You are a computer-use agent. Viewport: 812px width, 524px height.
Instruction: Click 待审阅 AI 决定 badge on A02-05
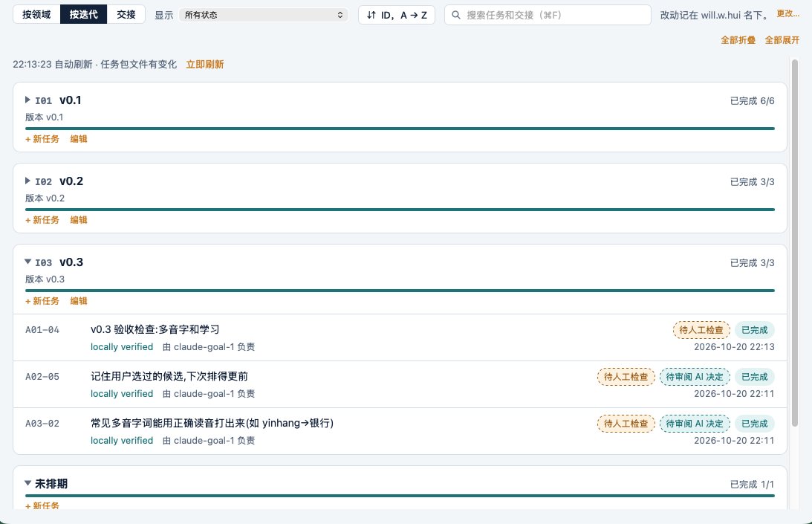point(695,377)
